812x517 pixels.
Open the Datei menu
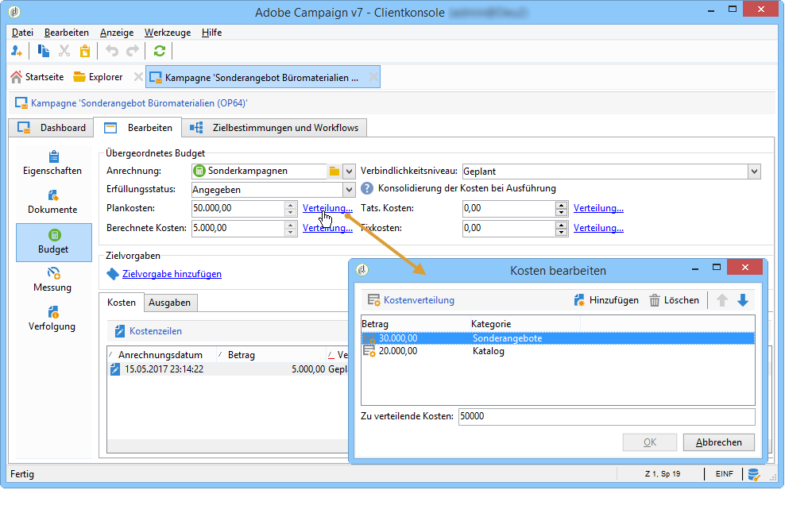22,32
